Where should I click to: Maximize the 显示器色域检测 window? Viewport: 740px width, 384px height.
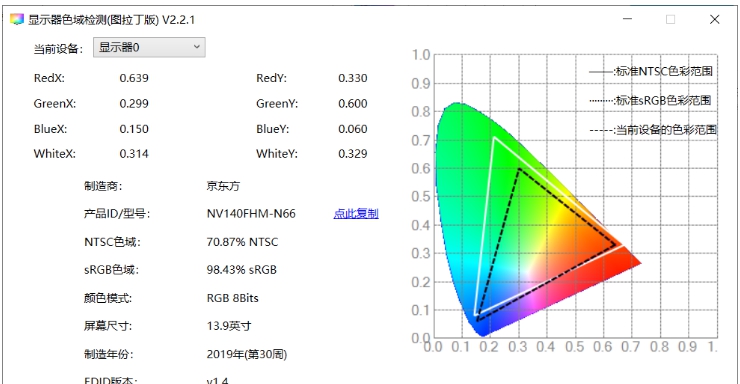pos(670,19)
